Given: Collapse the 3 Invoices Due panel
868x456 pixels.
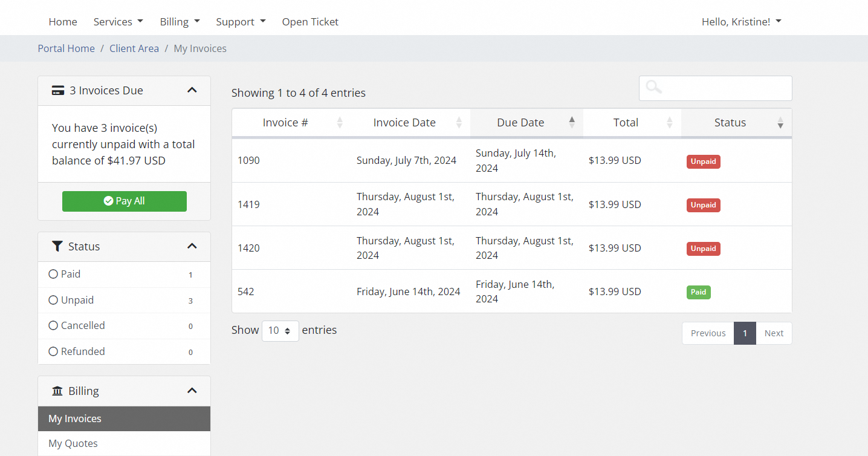Looking at the screenshot, I should point(192,91).
